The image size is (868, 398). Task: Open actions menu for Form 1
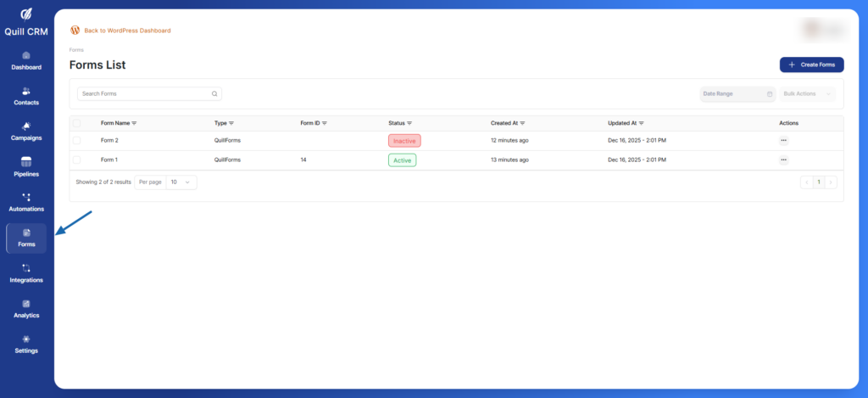tap(783, 160)
